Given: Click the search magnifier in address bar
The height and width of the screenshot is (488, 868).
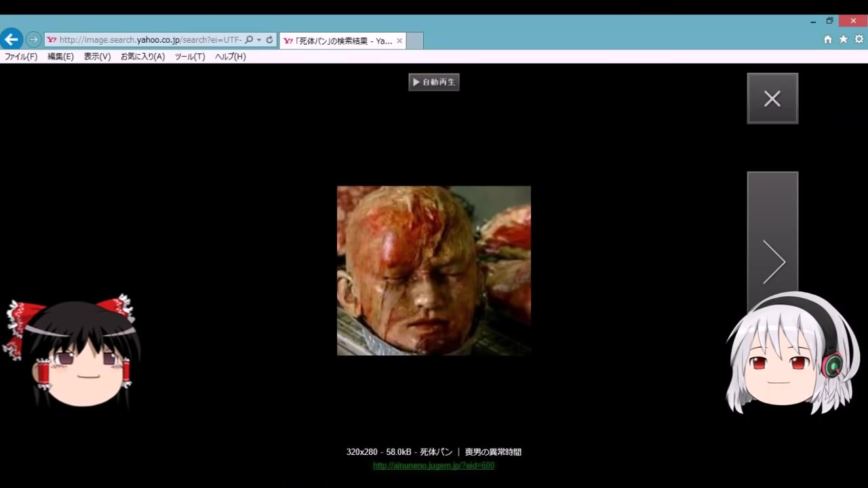Looking at the screenshot, I should (249, 40).
